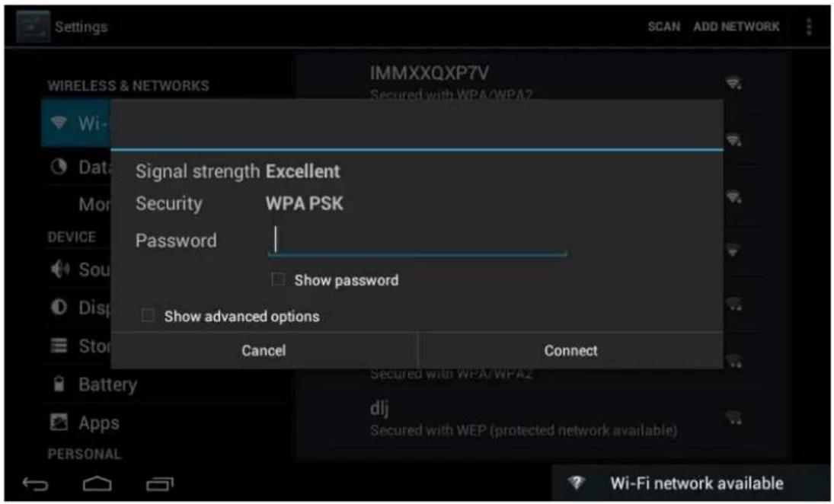This screenshot has height=504, width=834.
Task: Tap the Android back navigation icon
Action: pos(36,483)
